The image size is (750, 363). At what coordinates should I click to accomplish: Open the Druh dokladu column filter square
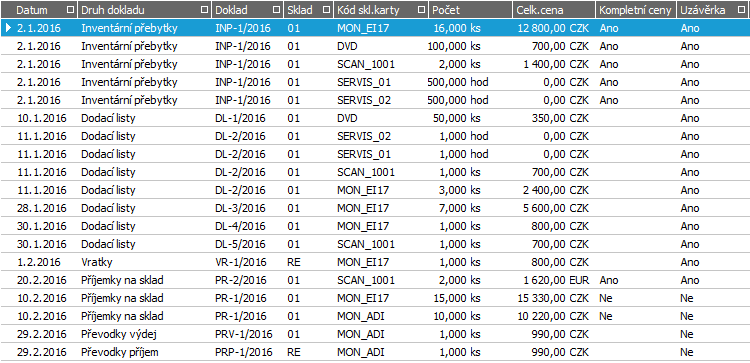[205, 10]
